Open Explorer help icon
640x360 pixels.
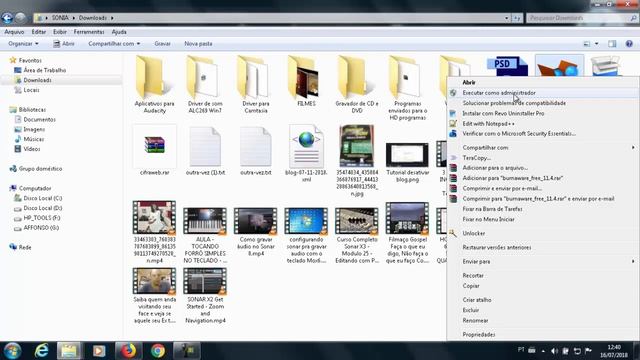[629, 44]
